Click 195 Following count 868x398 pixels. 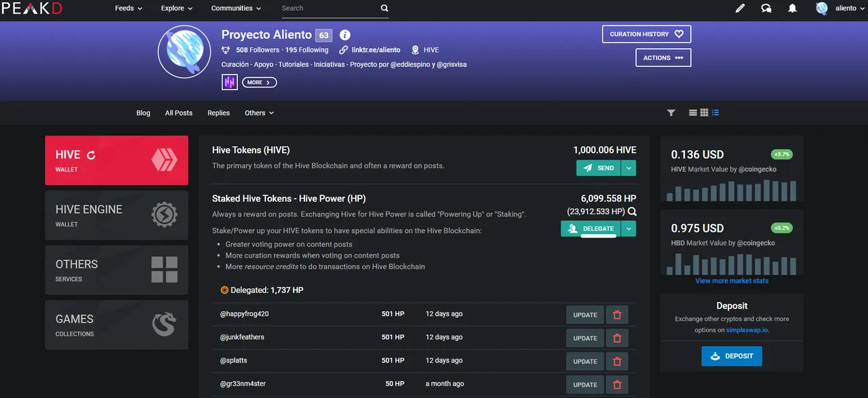(307, 49)
